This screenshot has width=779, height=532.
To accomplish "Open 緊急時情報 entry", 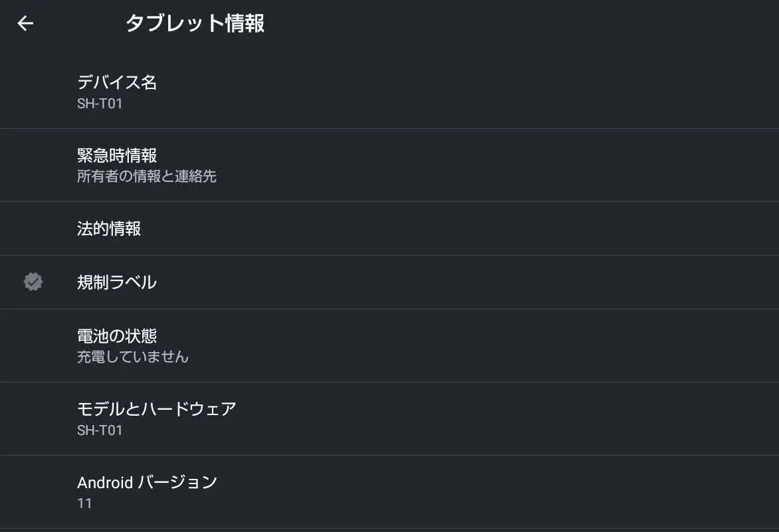I will click(389, 165).
